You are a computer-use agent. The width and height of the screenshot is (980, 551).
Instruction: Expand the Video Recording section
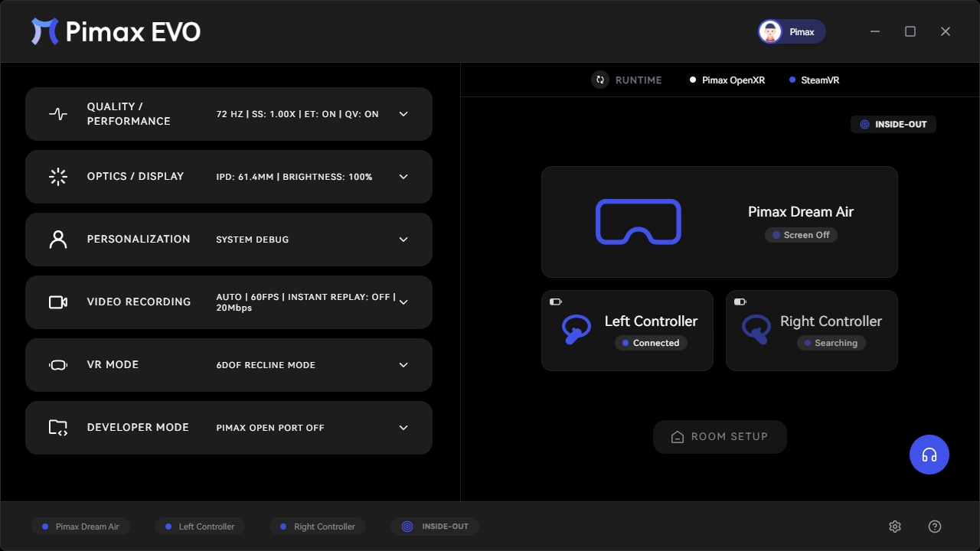tap(403, 302)
